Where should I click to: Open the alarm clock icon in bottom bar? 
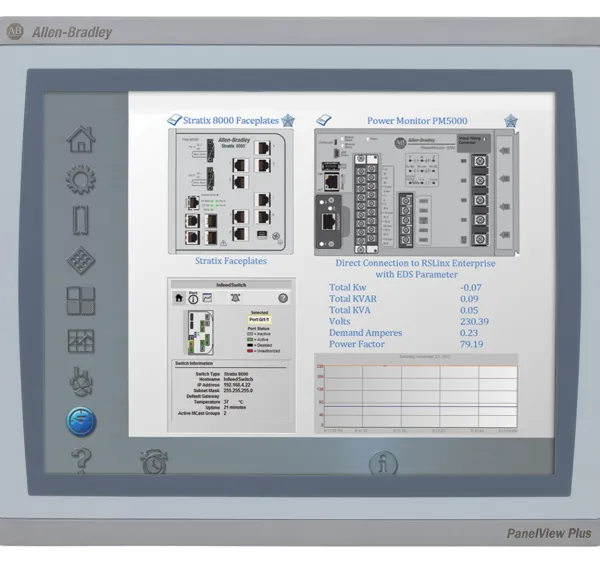point(154,462)
